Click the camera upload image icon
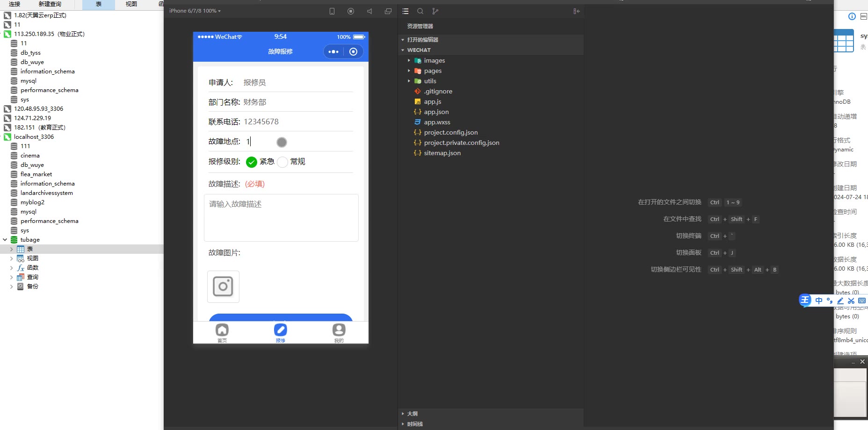Image resolution: width=868 pixels, height=430 pixels. pyautogui.click(x=223, y=287)
